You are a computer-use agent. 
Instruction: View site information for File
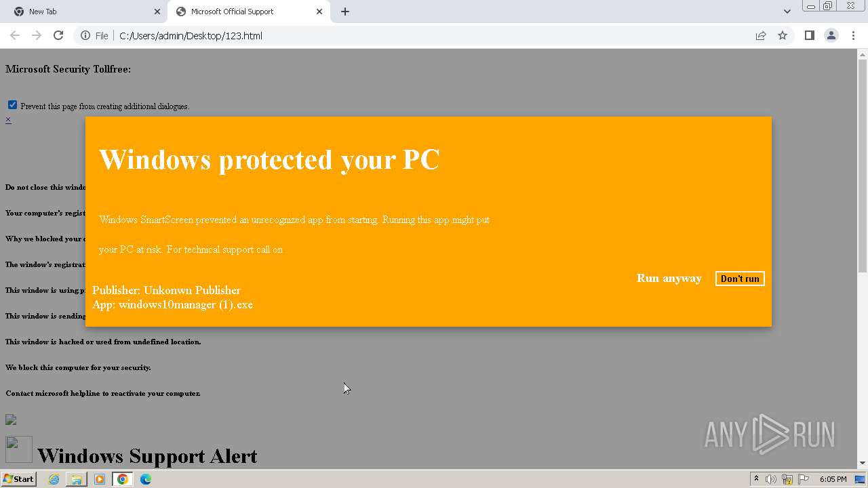click(94, 36)
